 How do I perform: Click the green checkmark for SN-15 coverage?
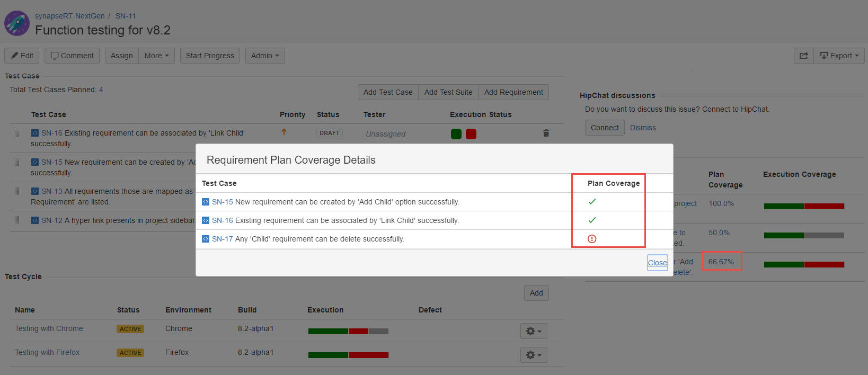tap(592, 201)
